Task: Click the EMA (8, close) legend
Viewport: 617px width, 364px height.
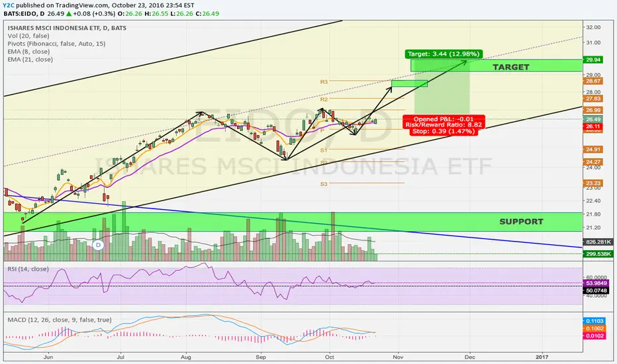Action: (x=28, y=52)
